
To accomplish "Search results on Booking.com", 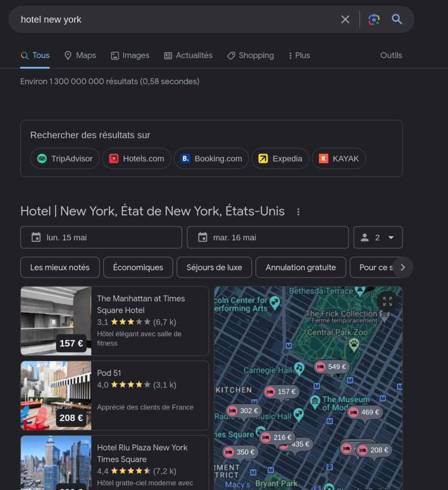I will coord(211,159).
